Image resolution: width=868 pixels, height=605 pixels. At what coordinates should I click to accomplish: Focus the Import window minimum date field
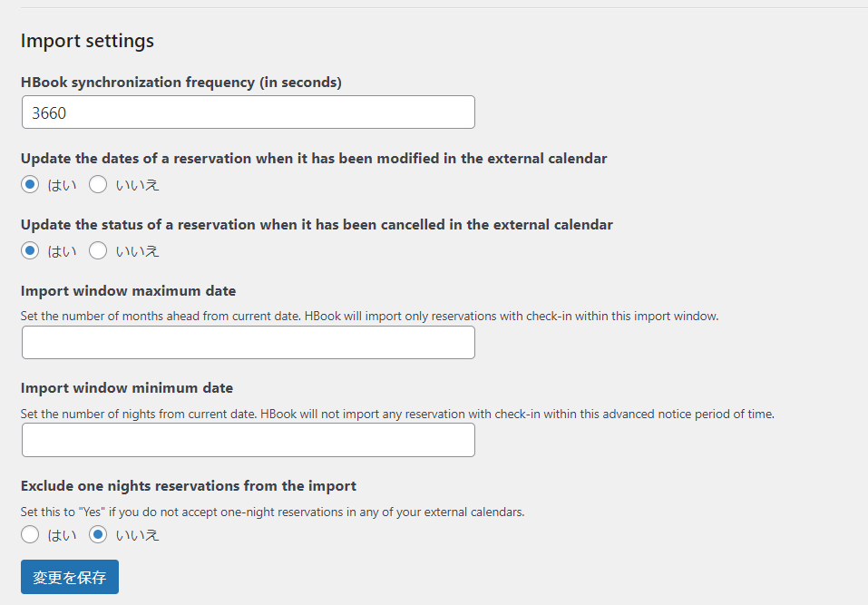coord(248,440)
